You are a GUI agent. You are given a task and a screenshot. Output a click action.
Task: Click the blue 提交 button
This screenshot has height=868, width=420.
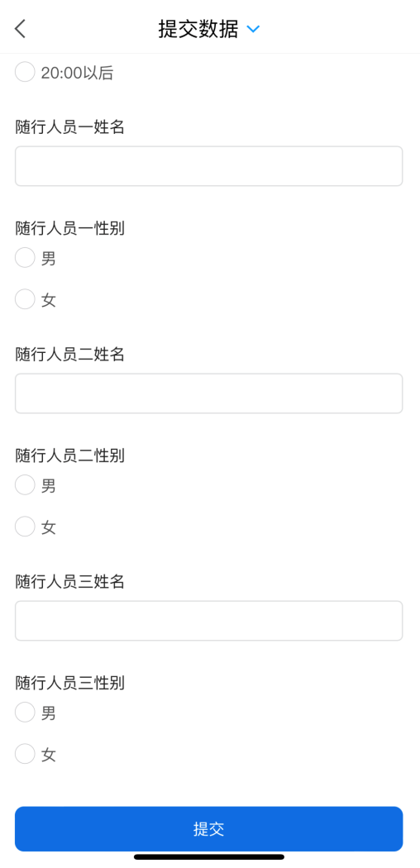pos(208,828)
